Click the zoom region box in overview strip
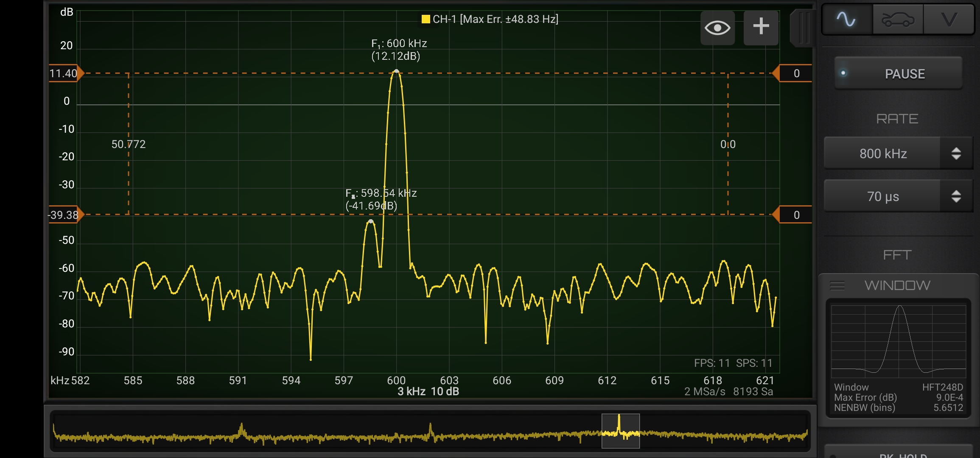The image size is (980, 458). [621, 431]
